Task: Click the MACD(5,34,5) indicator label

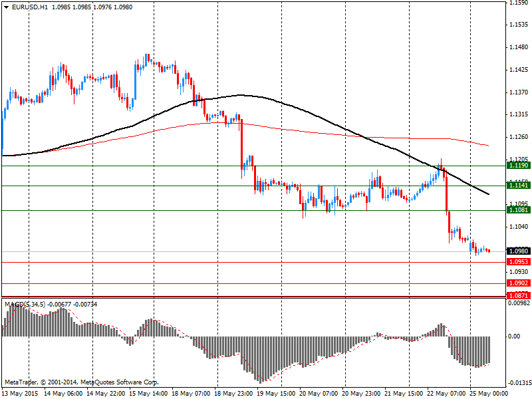Action: coord(25,305)
